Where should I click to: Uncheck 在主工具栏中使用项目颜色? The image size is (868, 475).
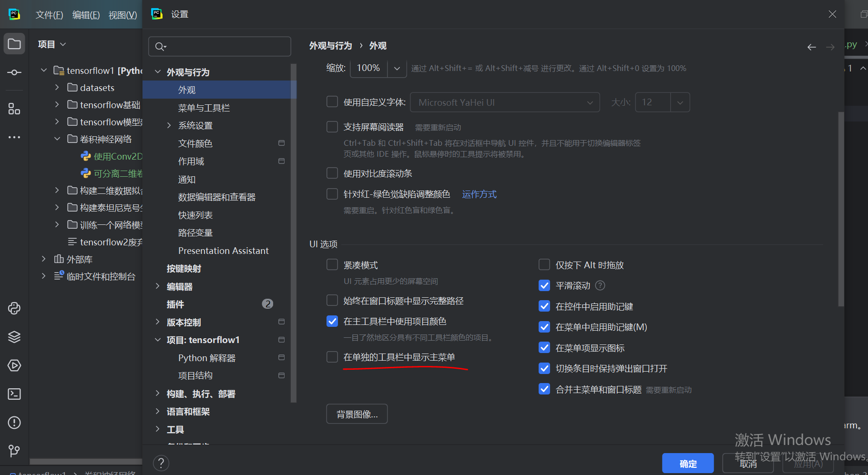pyautogui.click(x=332, y=321)
